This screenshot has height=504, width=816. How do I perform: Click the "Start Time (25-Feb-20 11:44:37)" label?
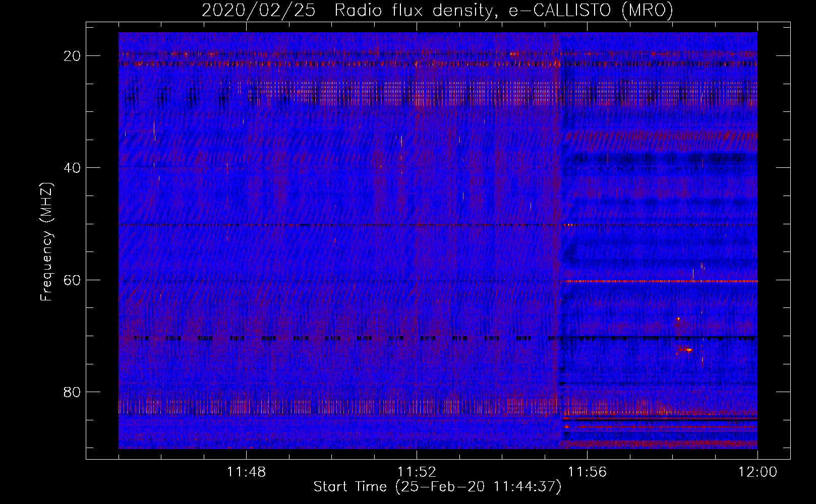[437, 487]
